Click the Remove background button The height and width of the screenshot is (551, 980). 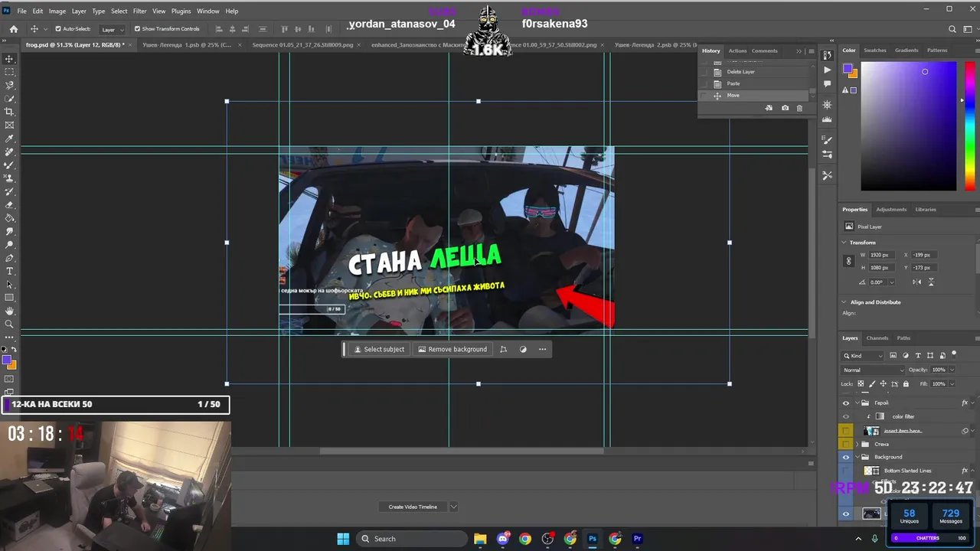coord(452,349)
